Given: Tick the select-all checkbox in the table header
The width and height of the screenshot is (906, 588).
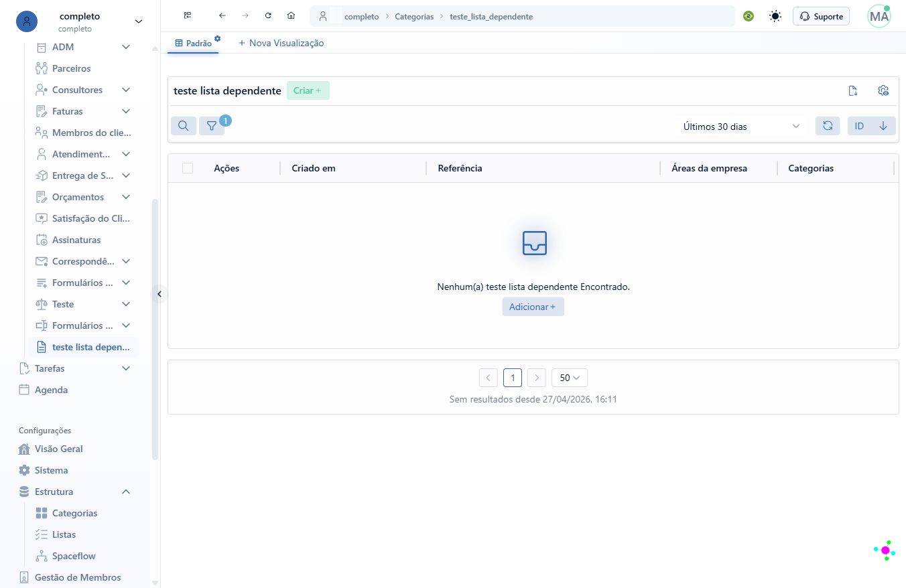Looking at the screenshot, I should click(x=188, y=168).
